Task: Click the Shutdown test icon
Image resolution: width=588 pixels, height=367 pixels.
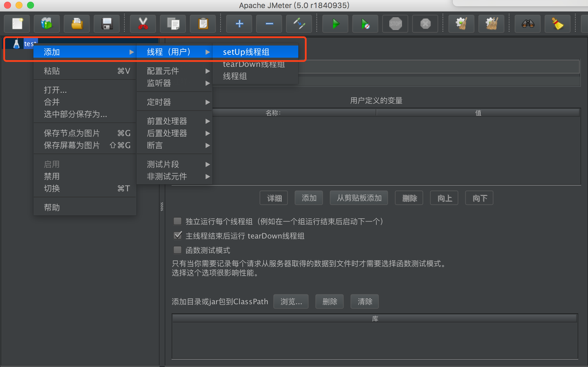Action: point(425,24)
